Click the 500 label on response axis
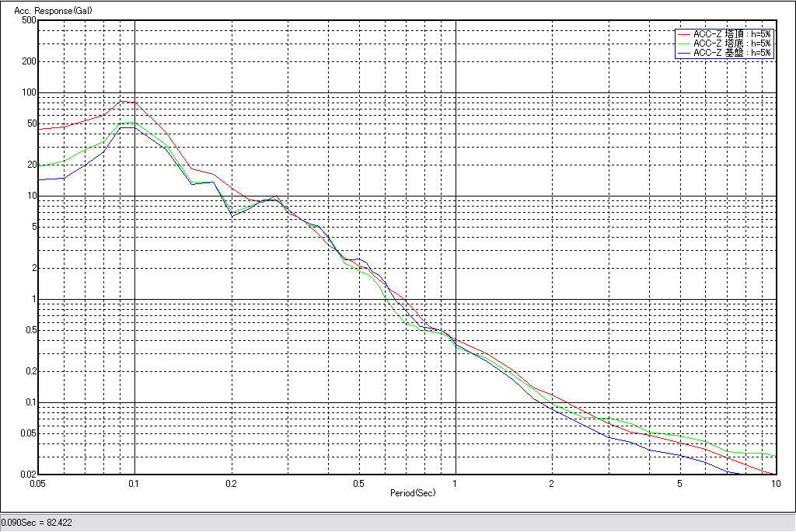The width and height of the screenshot is (796, 532). point(29,20)
